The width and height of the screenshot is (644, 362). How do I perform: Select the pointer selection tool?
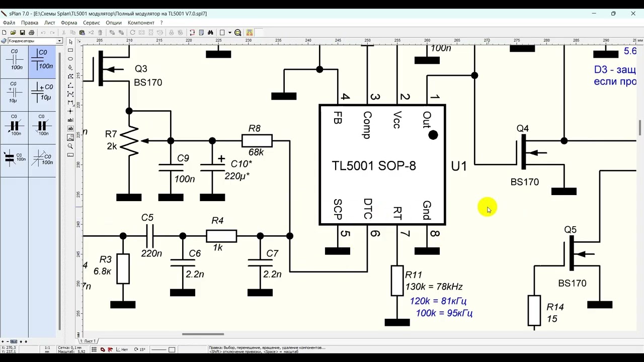coord(70,42)
